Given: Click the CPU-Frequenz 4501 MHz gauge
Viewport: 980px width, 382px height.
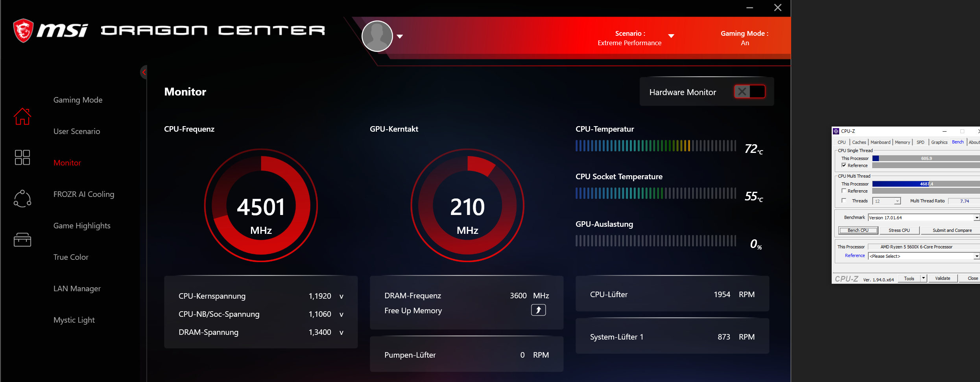Looking at the screenshot, I should (261, 205).
